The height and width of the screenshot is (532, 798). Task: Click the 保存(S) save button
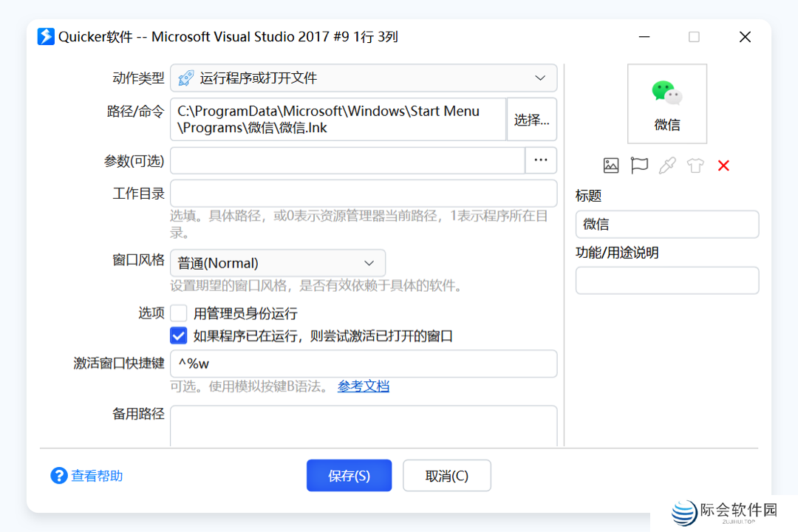pos(349,476)
